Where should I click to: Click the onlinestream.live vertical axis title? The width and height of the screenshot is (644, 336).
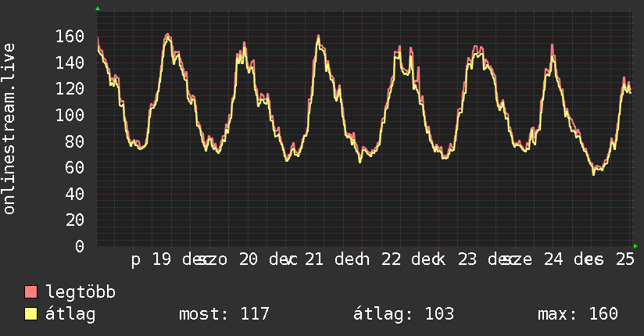[9, 129]
